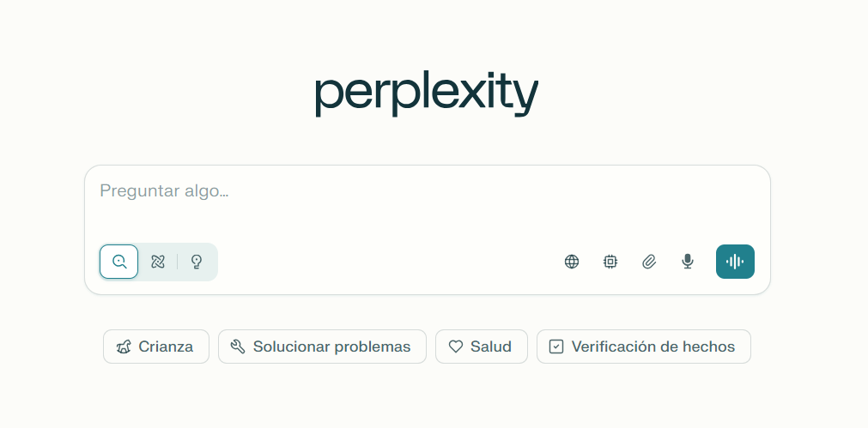Image resolution: width=868 pixels, height=428 pixels.
Task: Open the Crianza suggestion chip
Action: click(x=156, y=347)
